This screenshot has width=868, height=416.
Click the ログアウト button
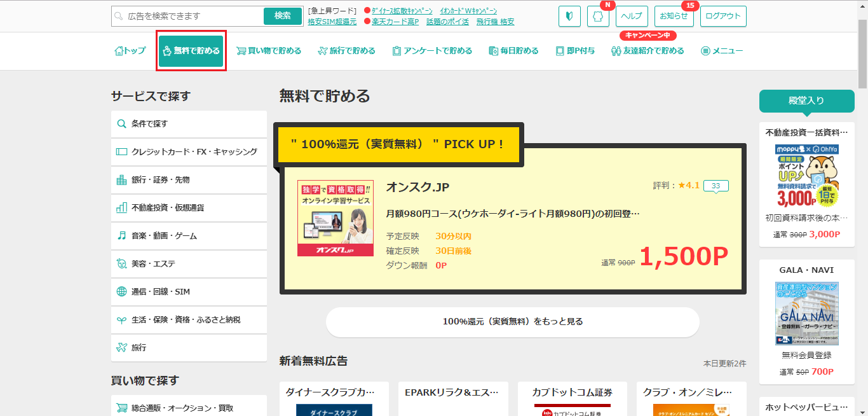(723, 17)
